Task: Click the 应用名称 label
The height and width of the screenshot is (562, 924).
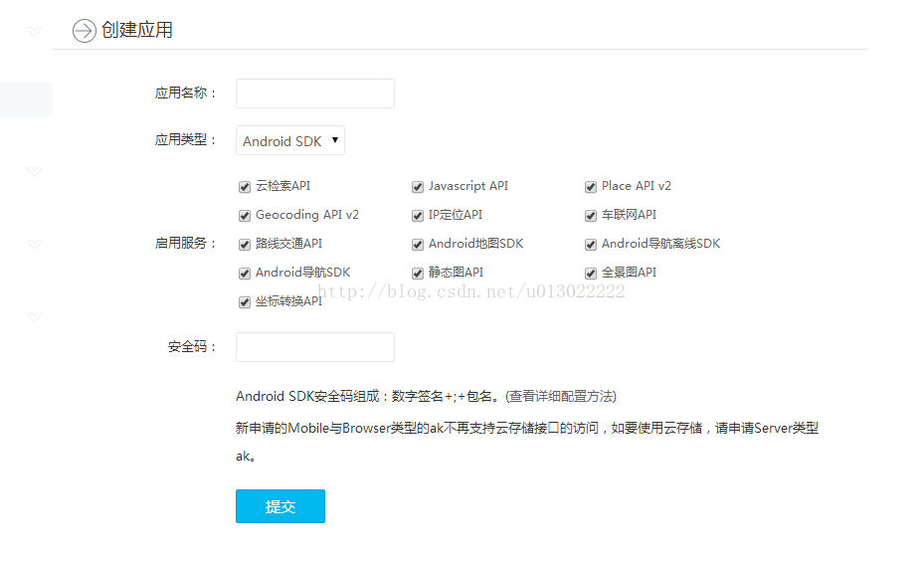Action: tap(186, 94)
